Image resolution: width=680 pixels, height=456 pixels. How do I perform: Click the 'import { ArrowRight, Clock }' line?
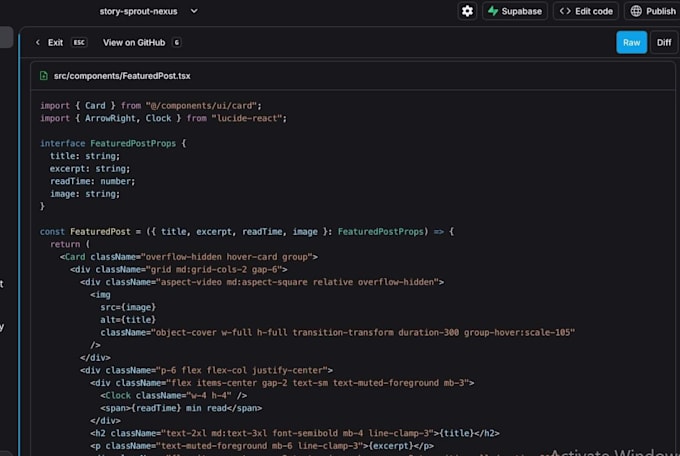click(x=163, y=118)
